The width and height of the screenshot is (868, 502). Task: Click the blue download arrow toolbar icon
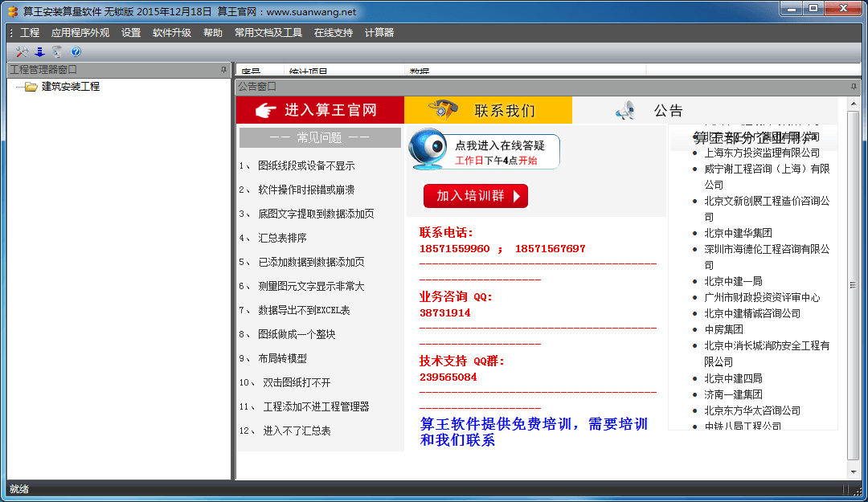click(39, 52)
